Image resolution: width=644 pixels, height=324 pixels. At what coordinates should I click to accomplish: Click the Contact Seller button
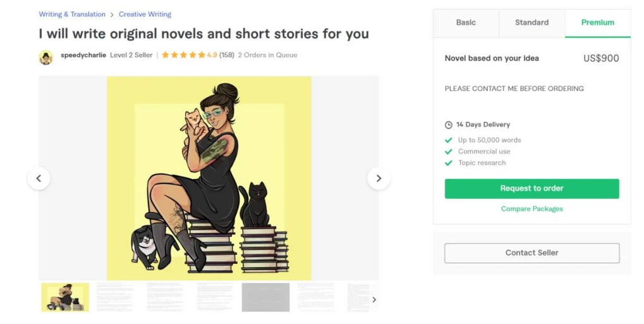pos(532,253)
